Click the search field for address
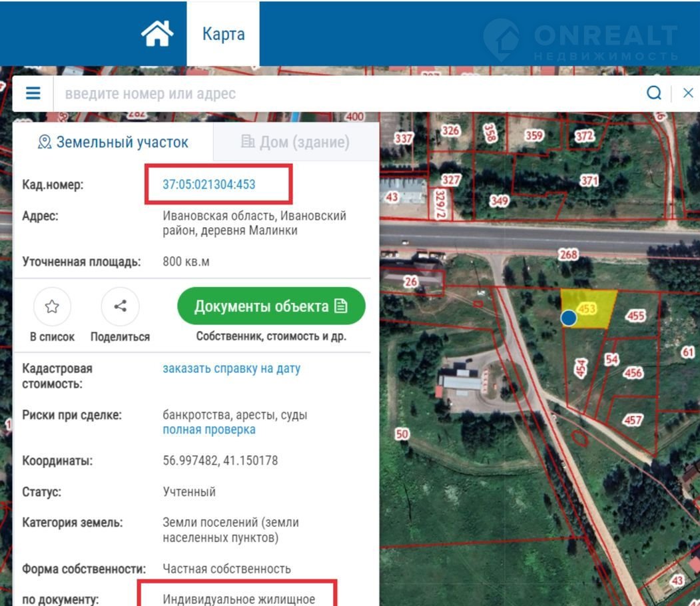The width and height of the screenshot is (700, 606). (x=346, y=93)
